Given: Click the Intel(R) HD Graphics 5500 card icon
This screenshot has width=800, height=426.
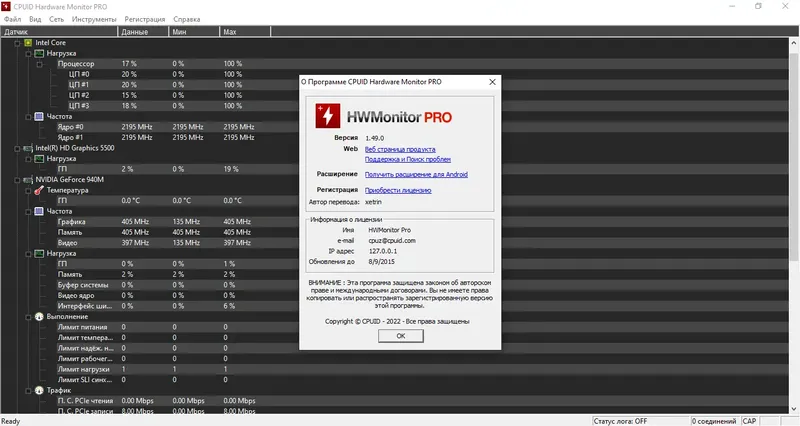Looking at the screenshot, I should click(x=28, y=148).
